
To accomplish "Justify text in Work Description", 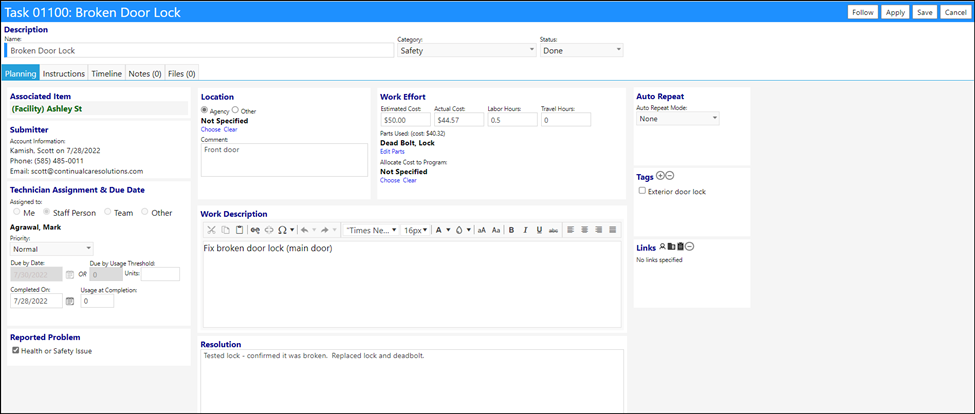I will 612,230.
